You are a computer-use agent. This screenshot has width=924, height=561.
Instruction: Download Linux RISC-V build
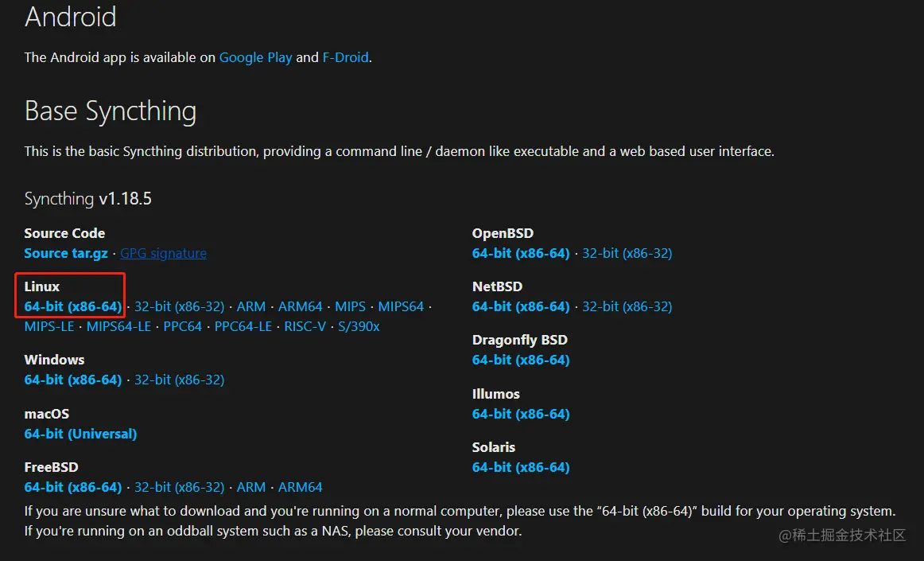(305, 326)
